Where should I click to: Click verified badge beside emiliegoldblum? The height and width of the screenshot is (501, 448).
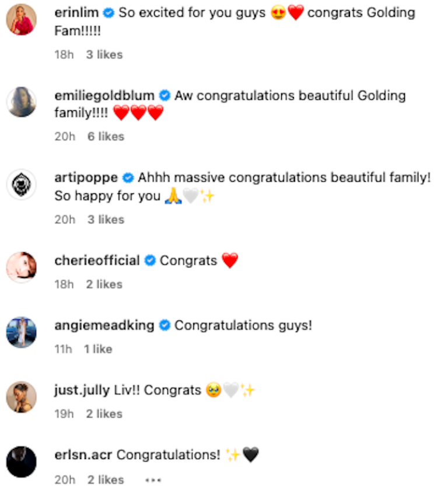[164, 96]
